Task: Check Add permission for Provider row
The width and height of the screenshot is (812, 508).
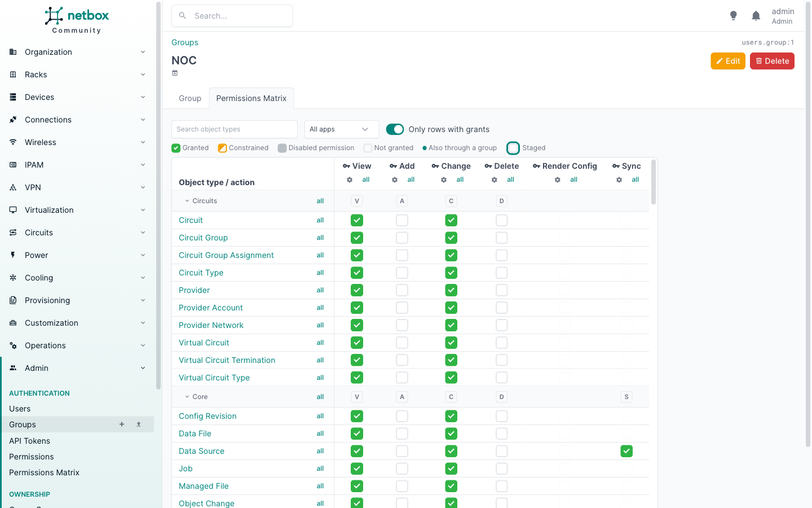Action: [x=402, y=290]
